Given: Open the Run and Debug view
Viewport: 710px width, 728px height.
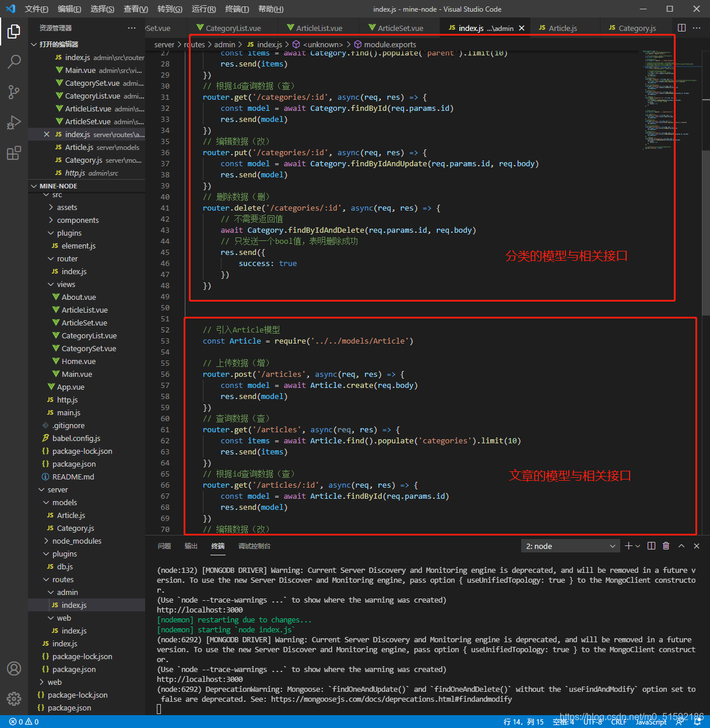Looking at the screenshot, I should pyautogui.click(x=14, y=123).
